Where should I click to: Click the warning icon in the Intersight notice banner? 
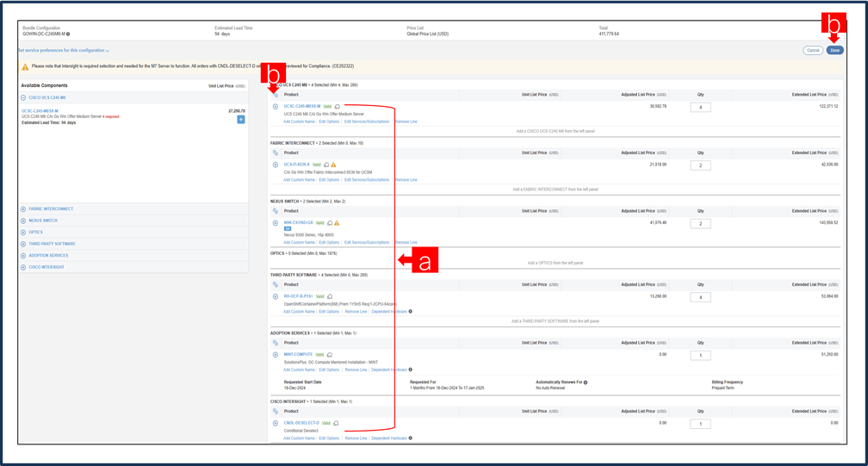point(25,67)
